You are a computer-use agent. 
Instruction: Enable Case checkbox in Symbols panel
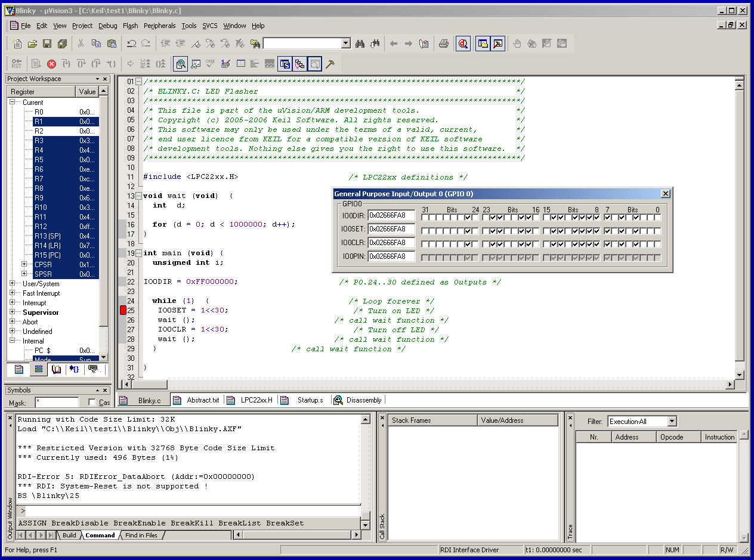[x=92, y=403]
